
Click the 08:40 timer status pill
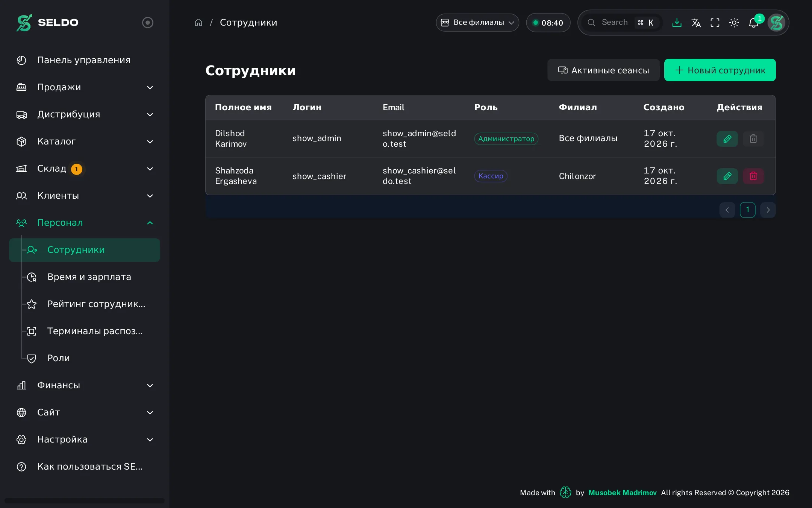[548, 23]
